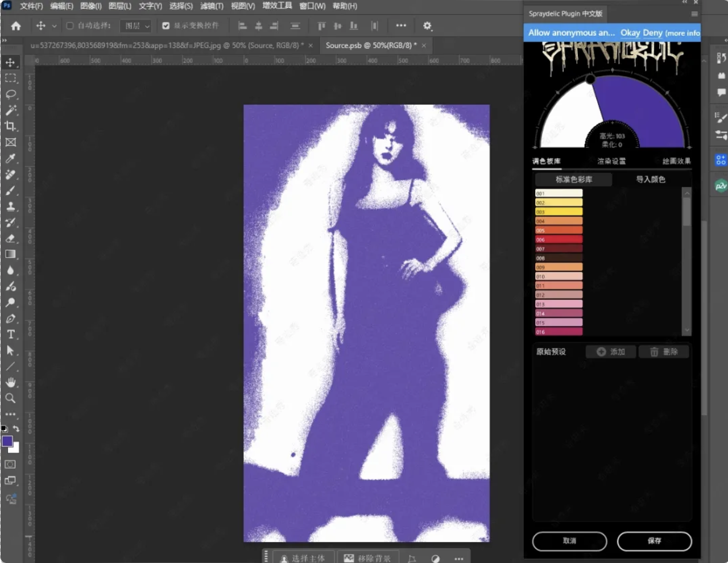Open the 增效工具 menu
Image resolution: width=728 pixels, height=563 pixels.
(x=277, y=6)
